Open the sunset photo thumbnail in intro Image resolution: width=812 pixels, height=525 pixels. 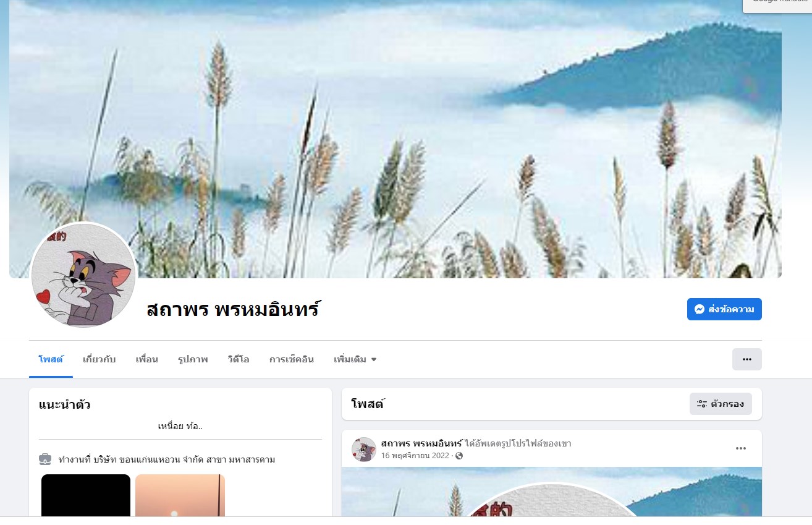[x=180, y=495]
